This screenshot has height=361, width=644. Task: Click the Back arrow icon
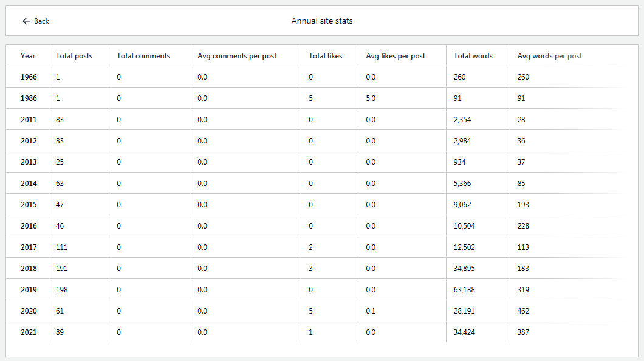click(26, 21)
